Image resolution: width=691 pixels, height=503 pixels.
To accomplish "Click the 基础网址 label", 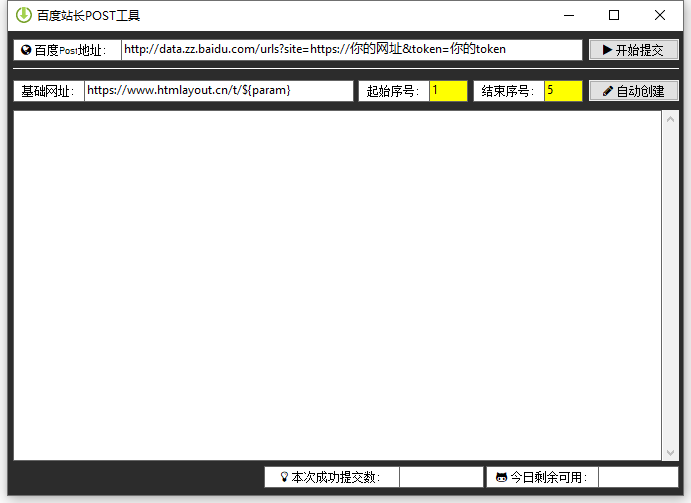I will 49,91.
